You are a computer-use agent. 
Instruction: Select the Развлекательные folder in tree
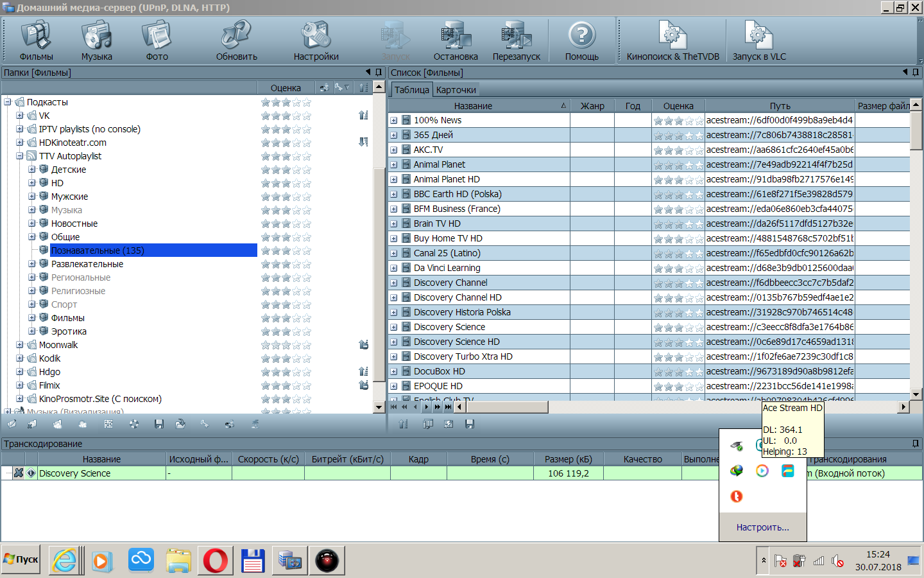(x=87, y=264)
